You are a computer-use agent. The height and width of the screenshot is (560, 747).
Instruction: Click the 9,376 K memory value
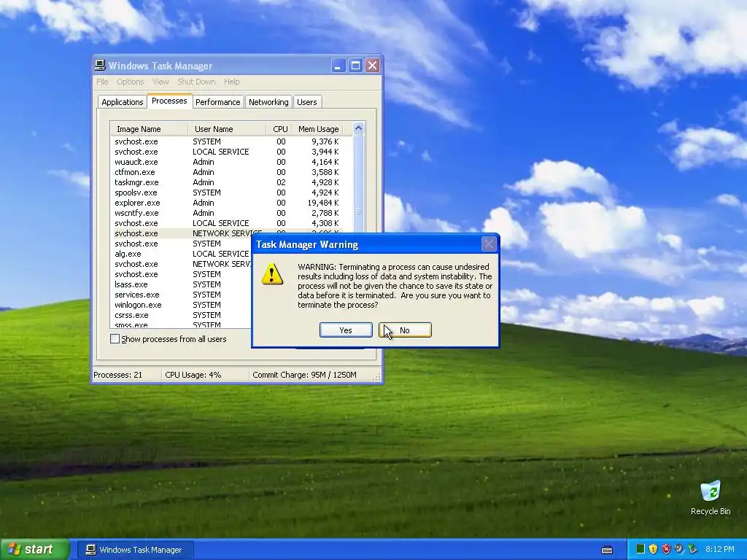point(325,141)
